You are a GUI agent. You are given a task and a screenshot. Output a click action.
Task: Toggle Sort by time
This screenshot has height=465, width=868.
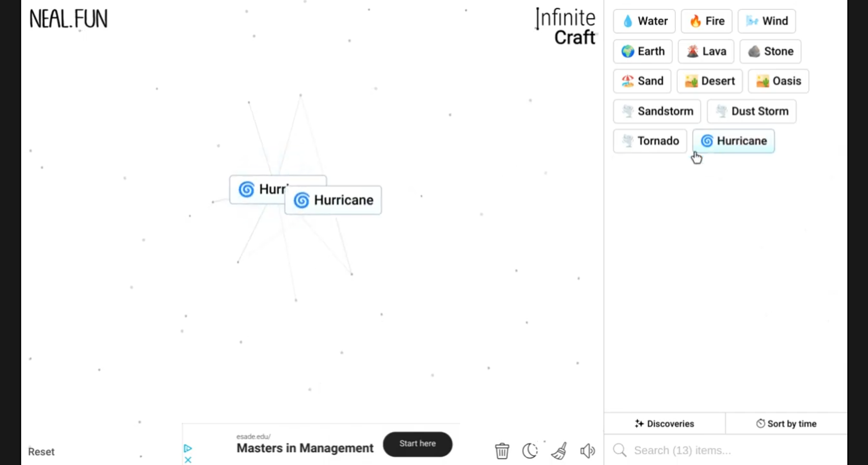click(786, 424)
